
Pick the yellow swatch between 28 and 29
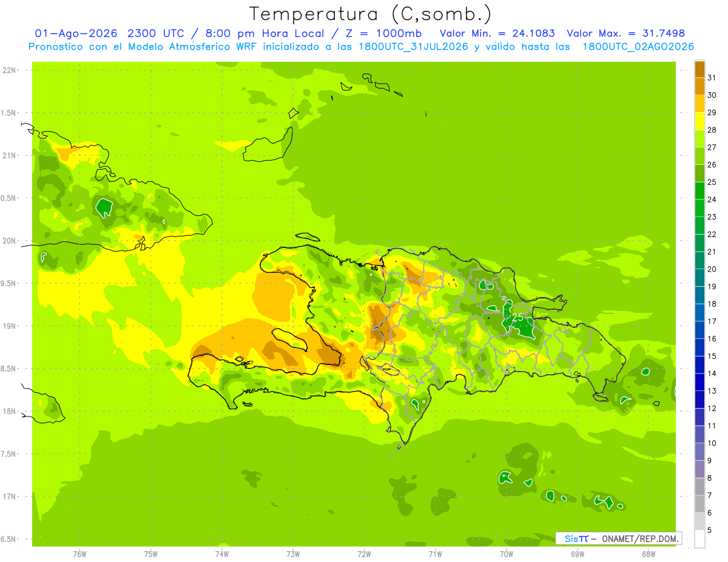[699, 121]
